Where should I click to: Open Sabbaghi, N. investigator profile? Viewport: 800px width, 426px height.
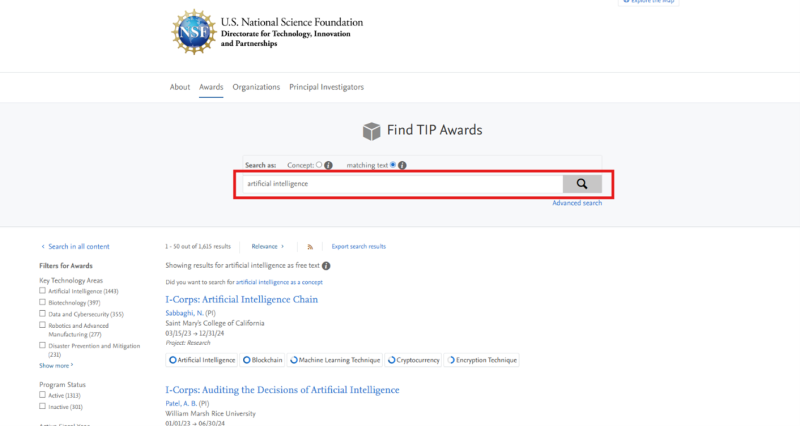click(184, 313)
